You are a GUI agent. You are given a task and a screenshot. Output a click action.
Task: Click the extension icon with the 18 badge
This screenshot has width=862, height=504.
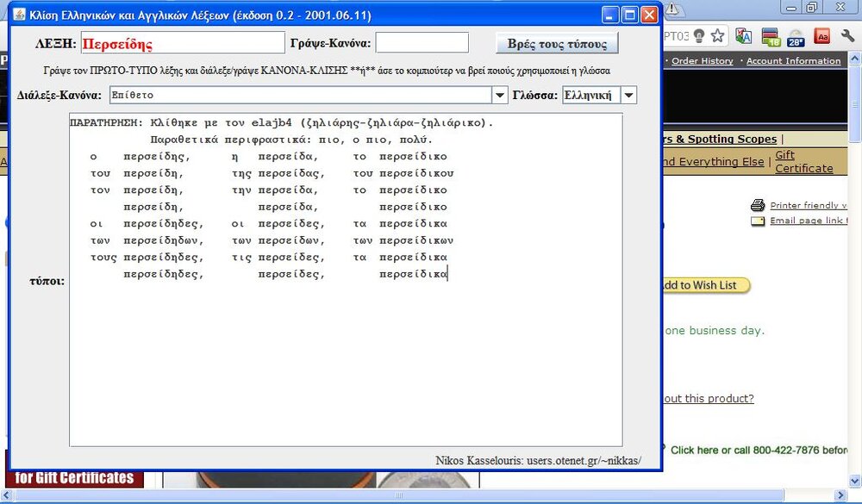[770, 36]
